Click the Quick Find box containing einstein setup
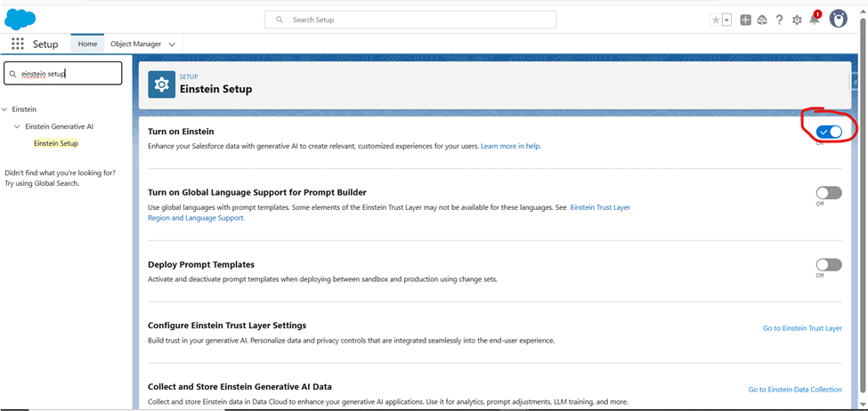This screenshot has height=411, width=868. click(x=62, y=73)
